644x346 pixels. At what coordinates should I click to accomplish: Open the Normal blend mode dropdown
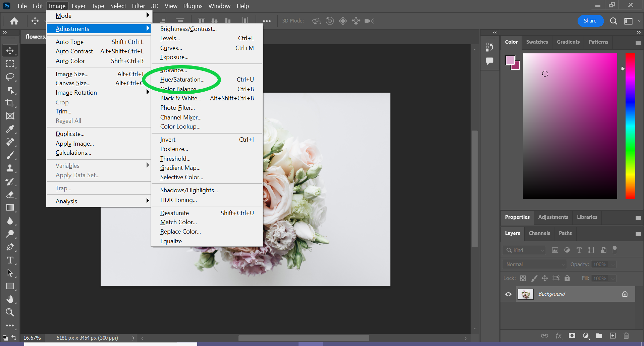pyautogui.click(x=535, y=264)
